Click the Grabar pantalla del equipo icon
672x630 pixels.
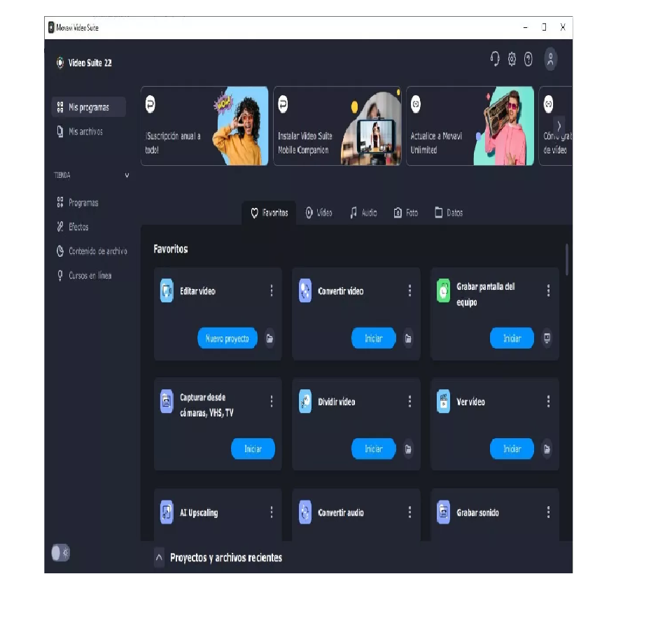coord(444,290)
